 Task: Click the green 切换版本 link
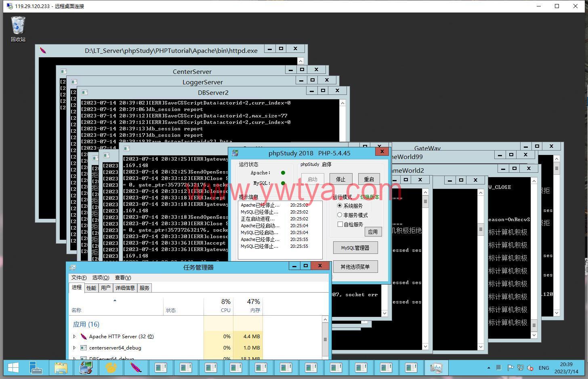tap(370, 197)
